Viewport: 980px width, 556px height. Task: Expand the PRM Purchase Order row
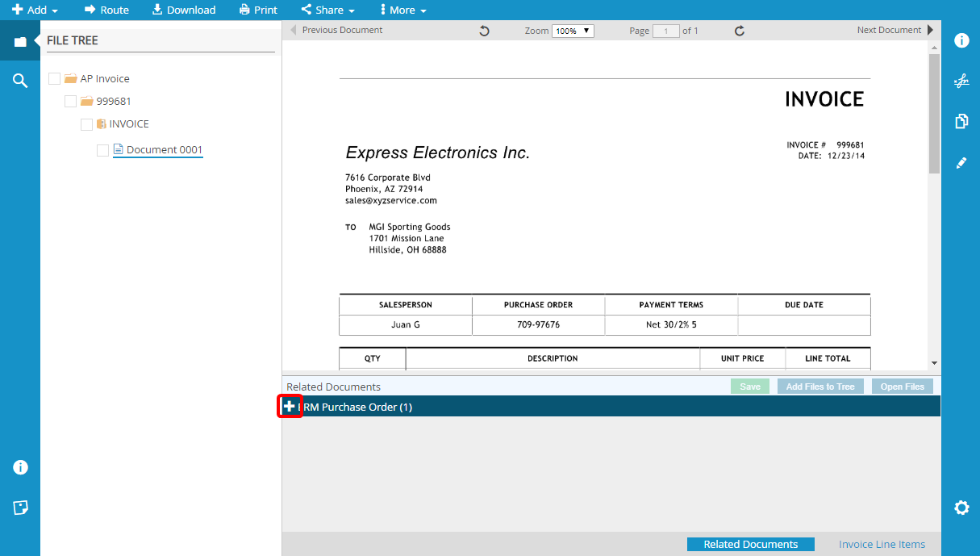point(290,407)
